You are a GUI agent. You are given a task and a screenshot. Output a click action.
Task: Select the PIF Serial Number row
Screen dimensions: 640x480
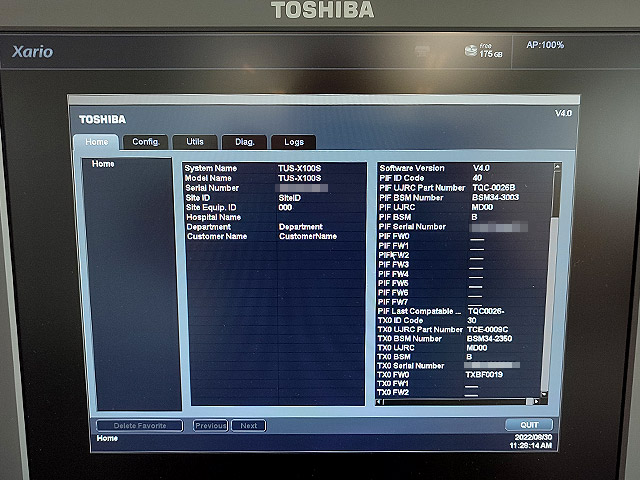[x=464, y=227]
